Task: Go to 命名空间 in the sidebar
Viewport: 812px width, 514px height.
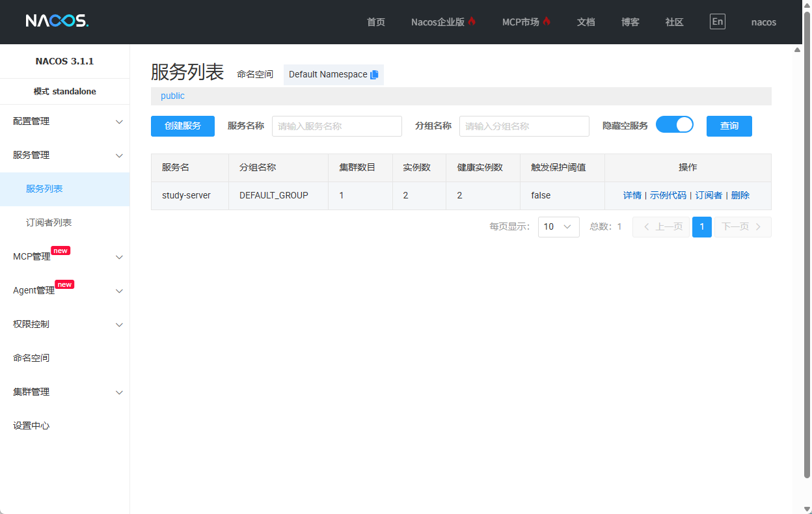Action: click(31, 358)
